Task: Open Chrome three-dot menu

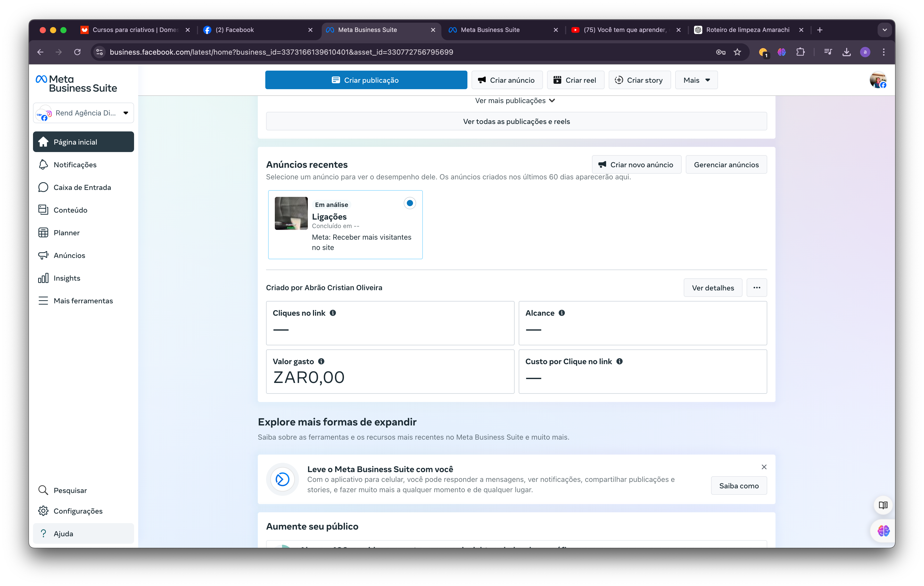Action: [x=884, y=52]
